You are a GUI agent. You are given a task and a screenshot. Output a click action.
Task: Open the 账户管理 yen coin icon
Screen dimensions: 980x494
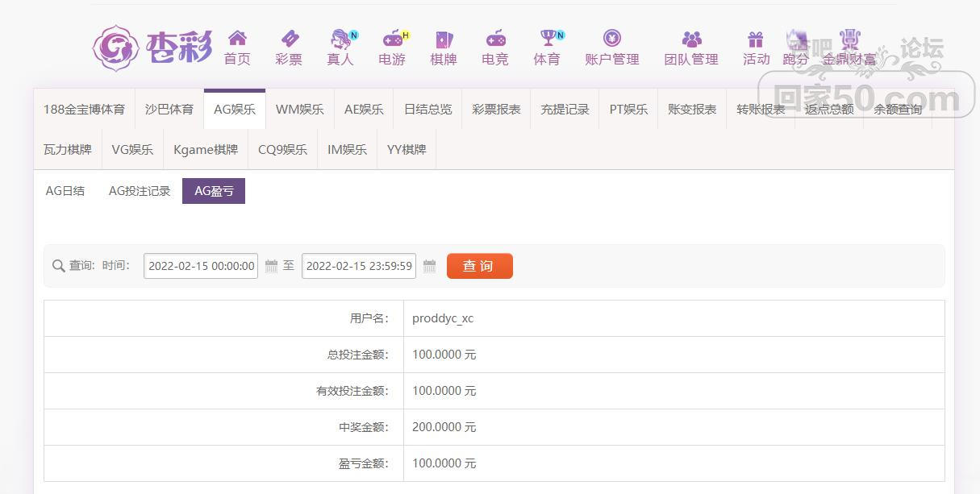(612, 38)
